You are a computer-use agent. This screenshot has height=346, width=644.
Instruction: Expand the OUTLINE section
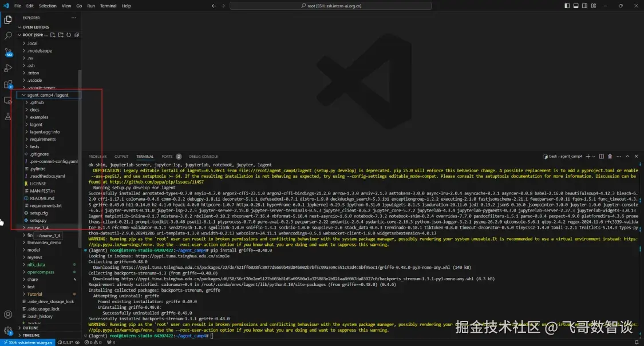(49, 328)
